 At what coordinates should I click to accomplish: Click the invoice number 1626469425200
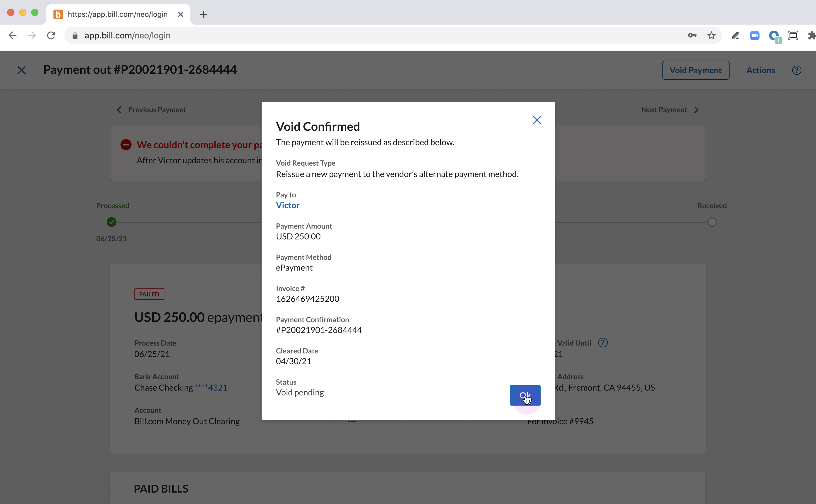click(308, 299)
